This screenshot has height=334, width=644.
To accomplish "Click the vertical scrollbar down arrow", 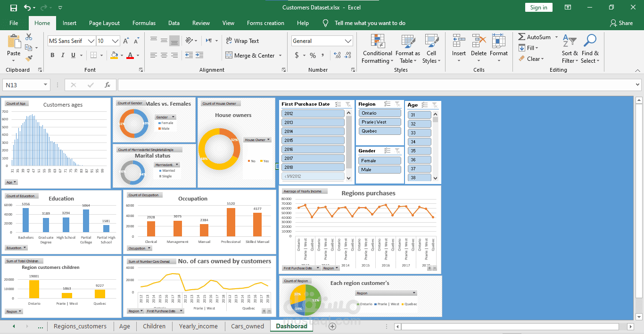I will (639, 317).
